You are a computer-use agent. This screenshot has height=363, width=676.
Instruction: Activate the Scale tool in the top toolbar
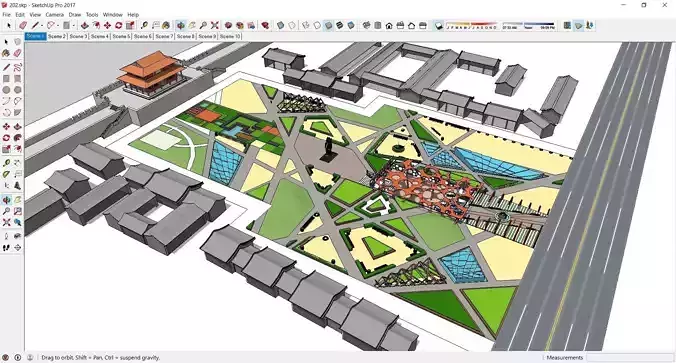pos(130,25)
